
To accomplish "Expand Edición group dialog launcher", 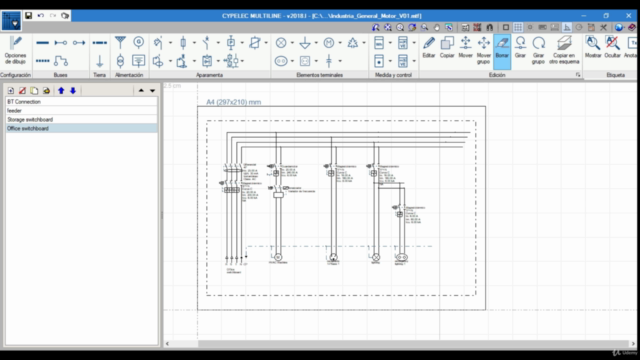I will click(578, 75).
